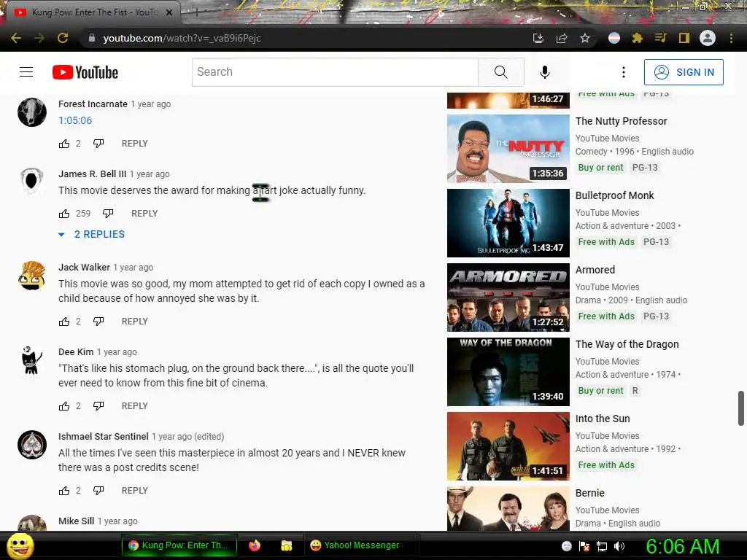This screenshot has width=747, height=560.
Task: Grab the page vertical scrollbar thumb
Action: [741, 408]
